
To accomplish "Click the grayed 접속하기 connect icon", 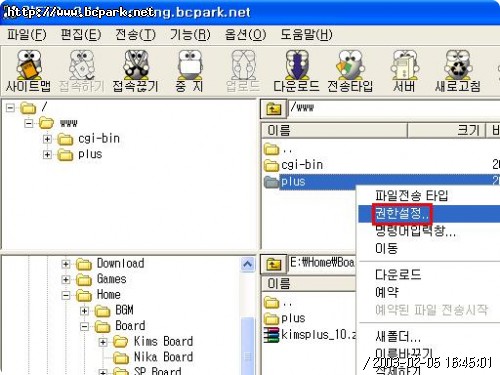I will tap(82, 71).
